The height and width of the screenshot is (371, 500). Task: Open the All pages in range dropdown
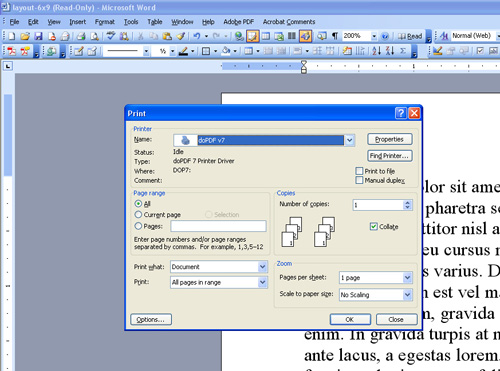point(263,282)
